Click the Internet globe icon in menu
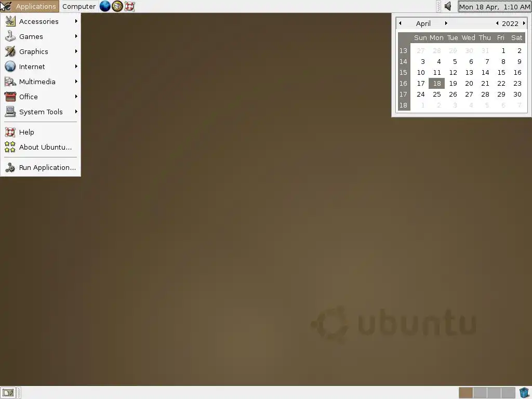Viewport: 532px width, 399px height. pos(10,66)
